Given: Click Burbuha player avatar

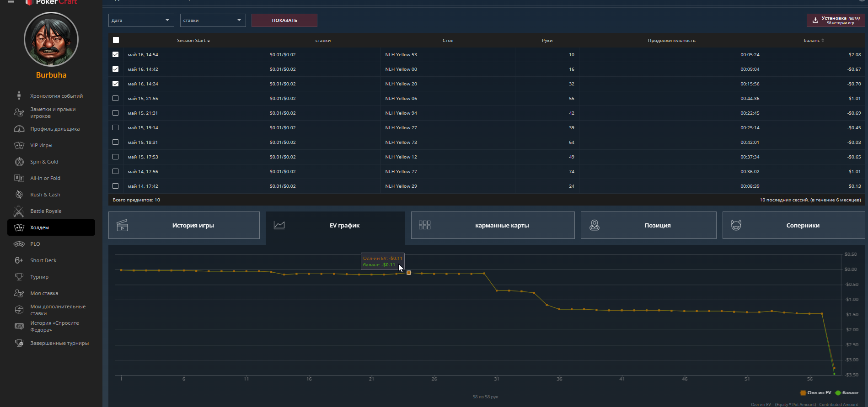Looking at the screenshot, I should click(51, 39).
